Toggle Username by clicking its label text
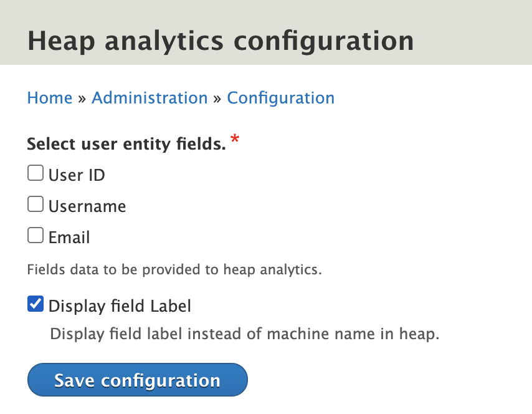The width and height of the screenshot is (532, 414). [x=87, y=206]
